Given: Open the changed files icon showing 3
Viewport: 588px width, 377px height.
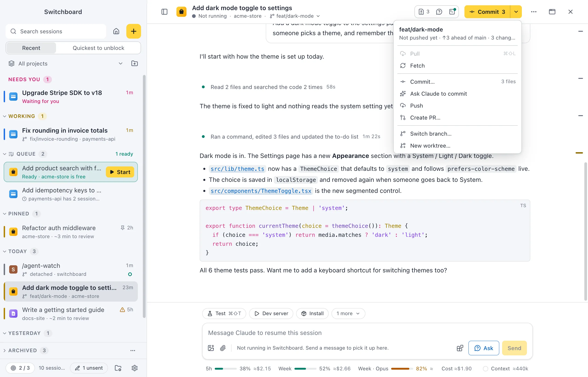Looking at the screenshot, I should (x=424, y=12).
